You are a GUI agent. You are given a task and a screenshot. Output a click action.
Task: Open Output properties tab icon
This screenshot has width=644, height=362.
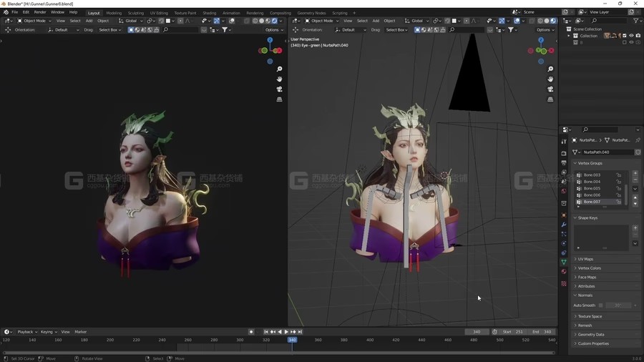click(x=564, y=163)
